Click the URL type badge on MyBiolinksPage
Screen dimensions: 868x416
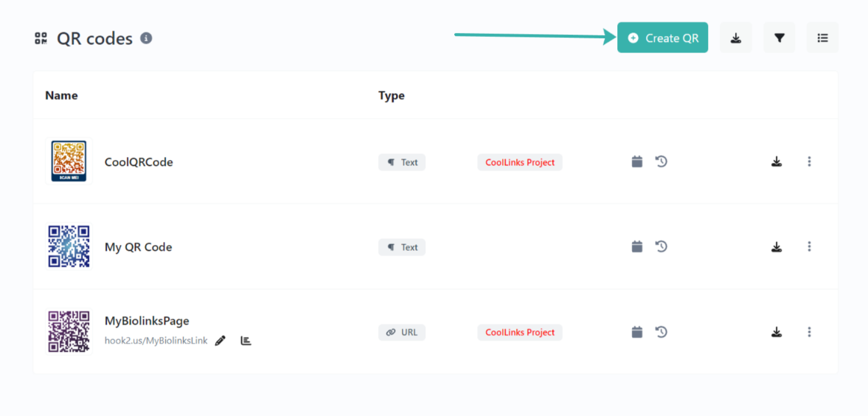point(402,332)
